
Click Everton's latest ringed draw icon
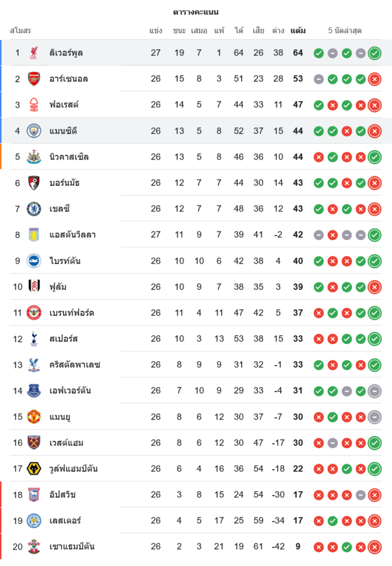[374, 391]
